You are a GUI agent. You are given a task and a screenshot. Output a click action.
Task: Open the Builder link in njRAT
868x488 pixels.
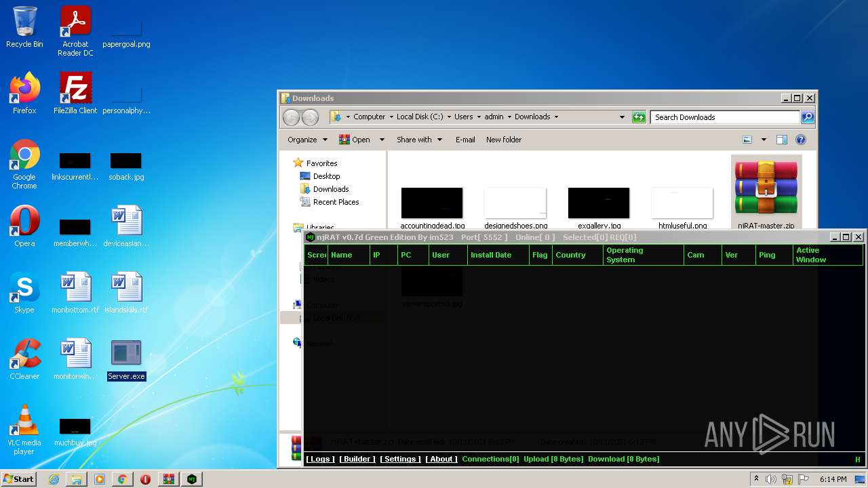point(357,459)
